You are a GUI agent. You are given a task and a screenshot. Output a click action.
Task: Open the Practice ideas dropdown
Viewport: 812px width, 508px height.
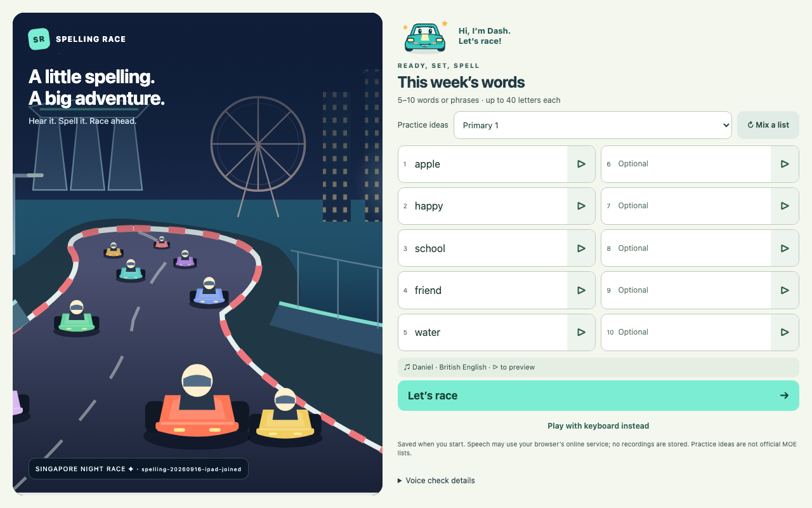(593, 125)
